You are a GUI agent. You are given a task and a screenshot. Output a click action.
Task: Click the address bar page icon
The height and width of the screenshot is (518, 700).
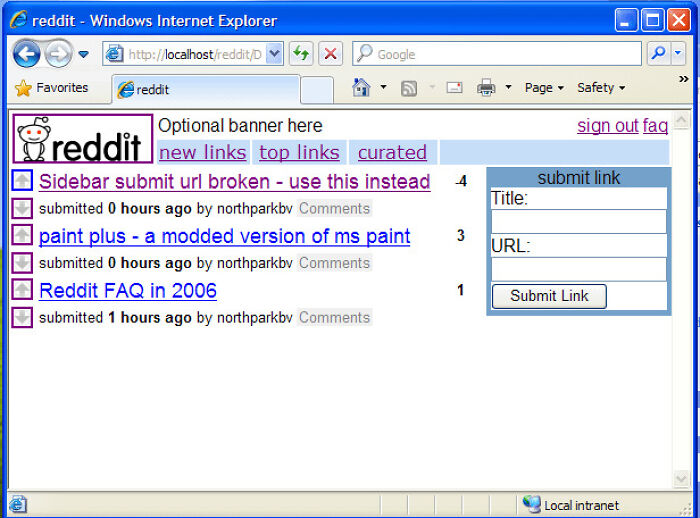(x=114, y=54)
